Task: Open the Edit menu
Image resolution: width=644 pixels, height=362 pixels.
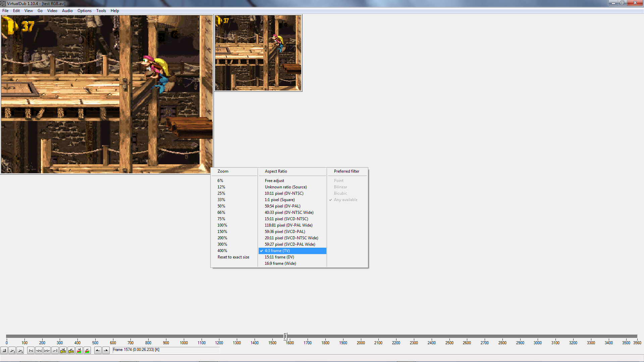Action: coord(16,11)
